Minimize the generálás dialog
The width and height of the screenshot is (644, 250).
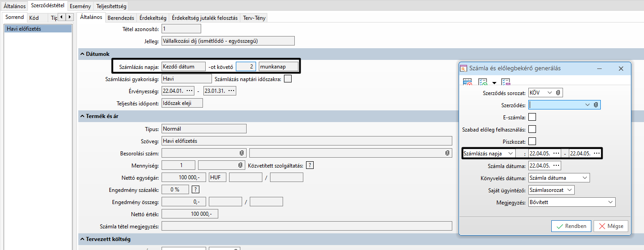[600, 69]
